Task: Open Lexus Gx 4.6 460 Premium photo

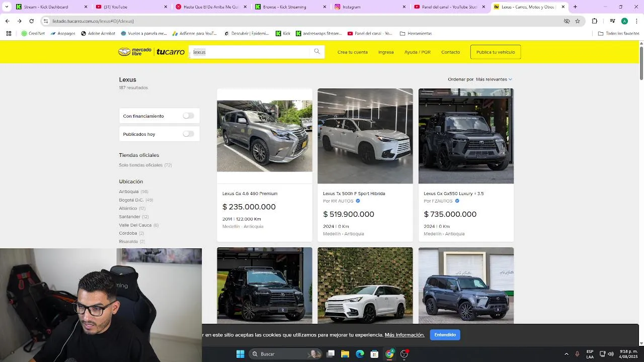Action: tap(264, 136)
